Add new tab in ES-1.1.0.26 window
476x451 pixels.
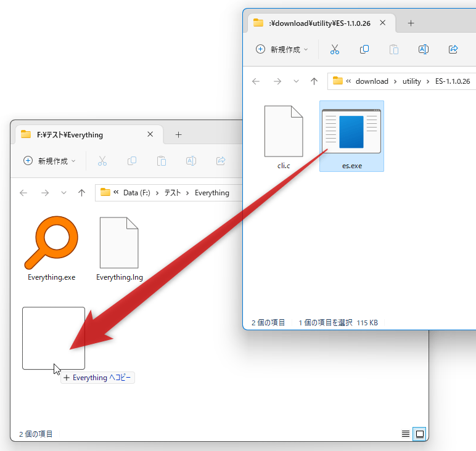point(411,23)
